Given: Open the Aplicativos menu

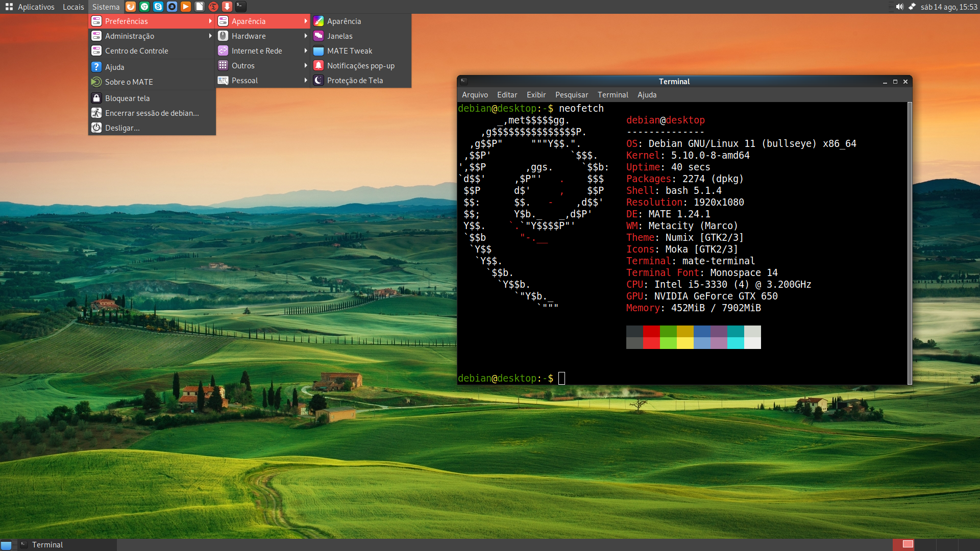Looking at the screenshot, I should point(30,7).
